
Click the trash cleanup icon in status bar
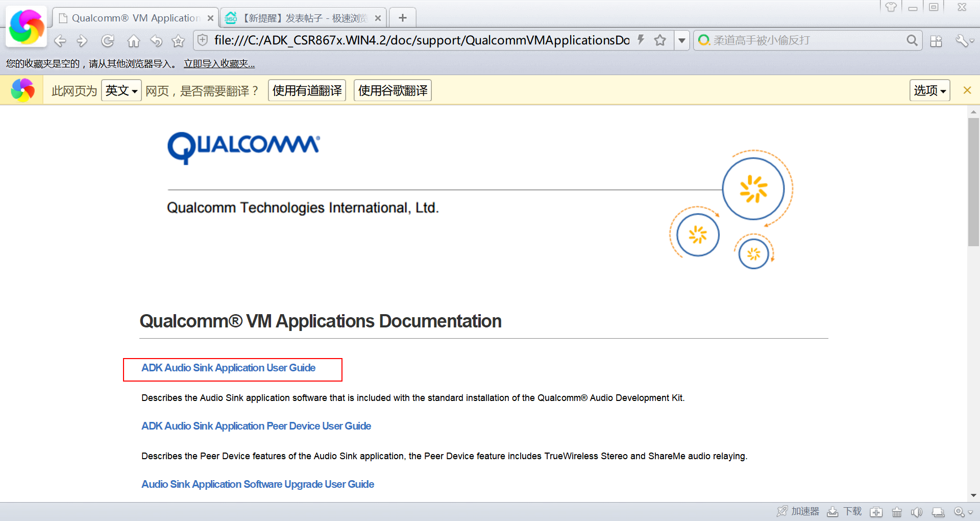tap(896, 512)
